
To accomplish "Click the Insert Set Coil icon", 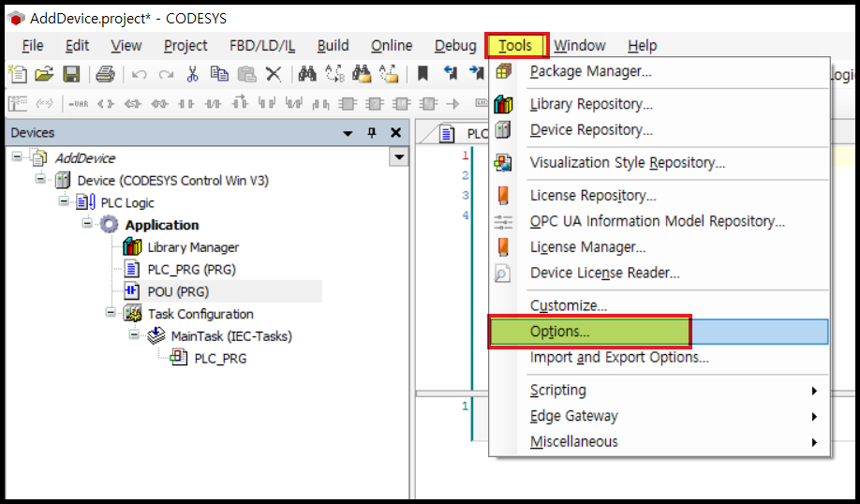I will 132,103.
